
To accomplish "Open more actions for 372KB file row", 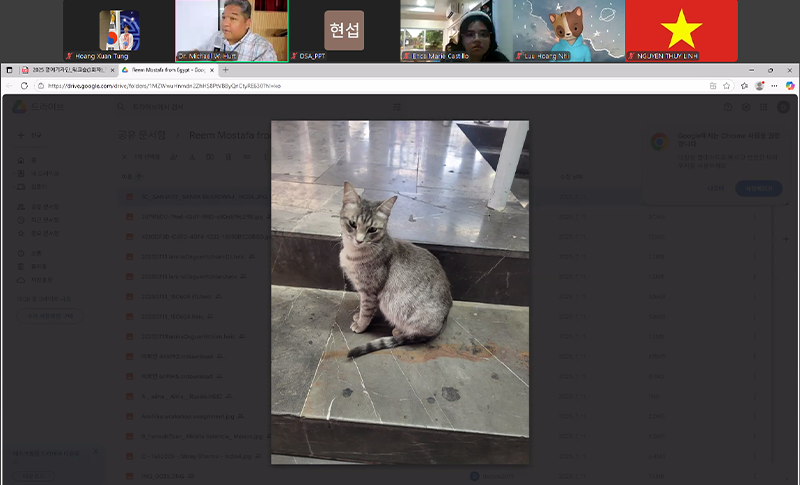I will point(754,217).
